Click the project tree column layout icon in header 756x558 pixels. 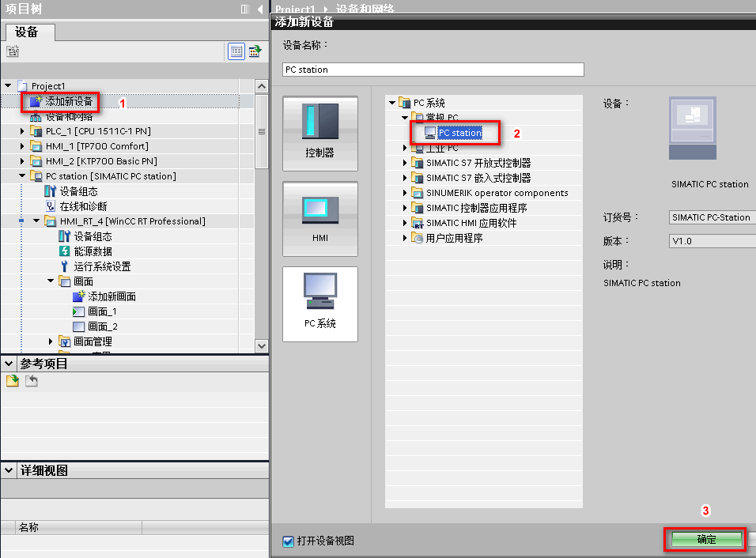[x=245, y=9]
